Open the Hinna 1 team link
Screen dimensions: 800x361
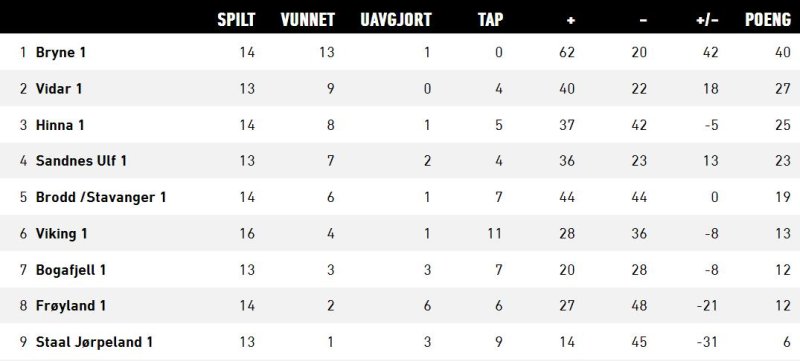pos(60,125)
